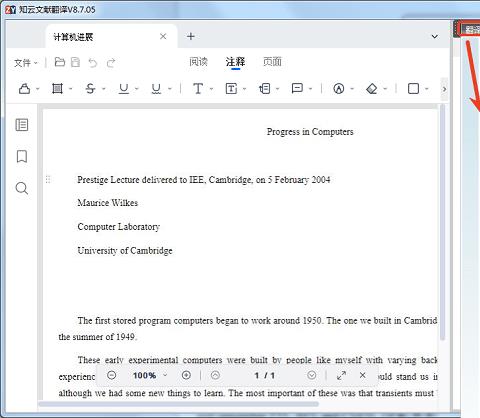Open the search panel in sidebar
Screen dimensions: 480x418
click(x=22, y=188)
